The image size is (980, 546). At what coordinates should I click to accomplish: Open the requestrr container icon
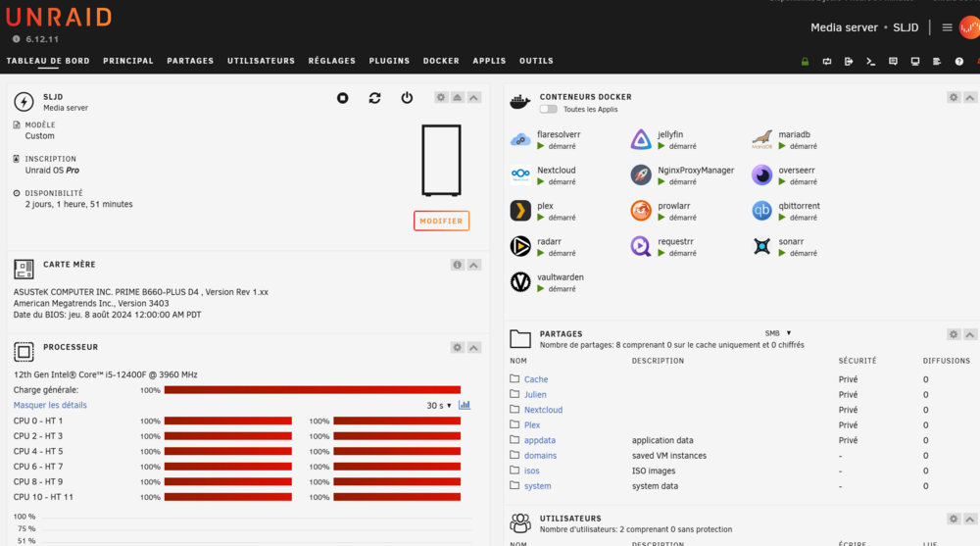pyautogui.click(x=641, y=246)
